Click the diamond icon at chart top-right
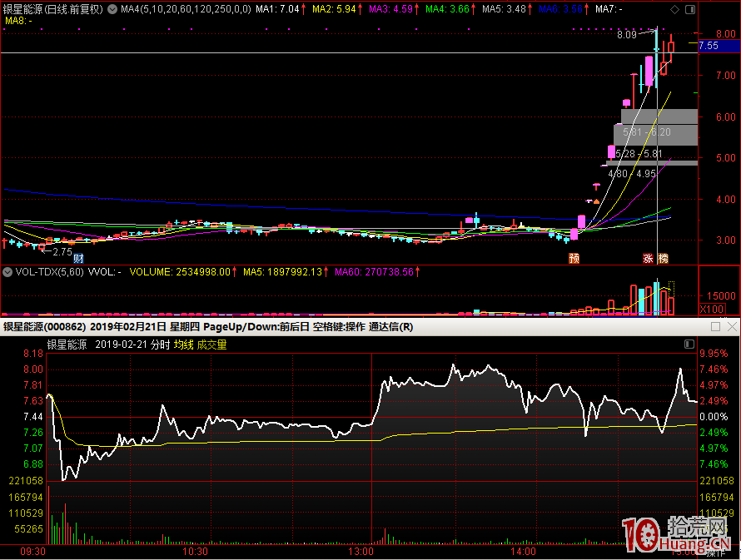The height and width of the screenshot is (560, 741). pos(674,10)
